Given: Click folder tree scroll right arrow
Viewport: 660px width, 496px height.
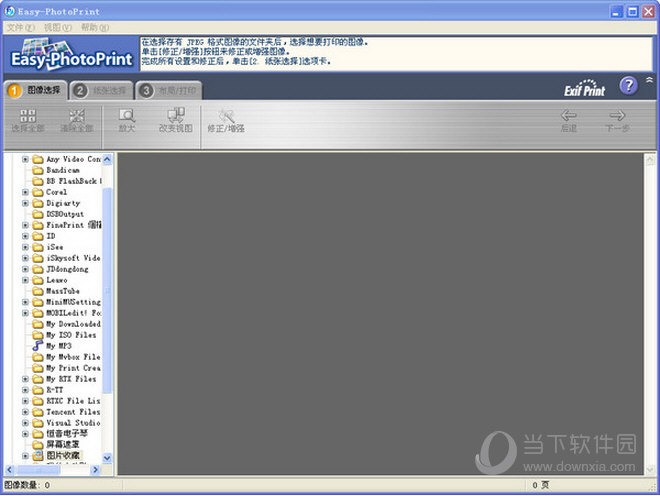Looking at the screenshot, I should click(x=96, y=469).
